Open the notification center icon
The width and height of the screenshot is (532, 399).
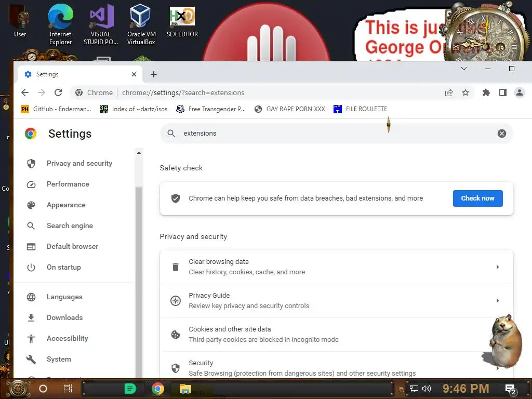[x=511, y=389]
